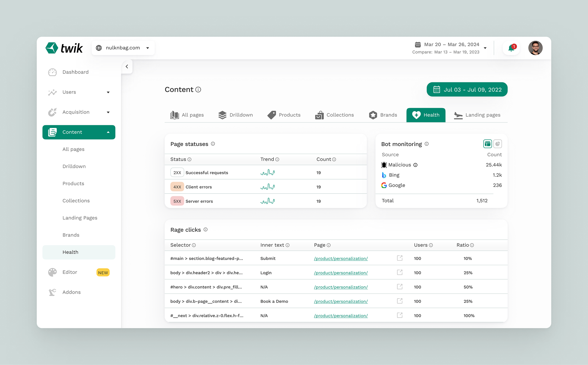This screenshot has width=588, height=365.
Task: Open /product/personalization/ link in #__next row
Action: (x=341, y=316)
